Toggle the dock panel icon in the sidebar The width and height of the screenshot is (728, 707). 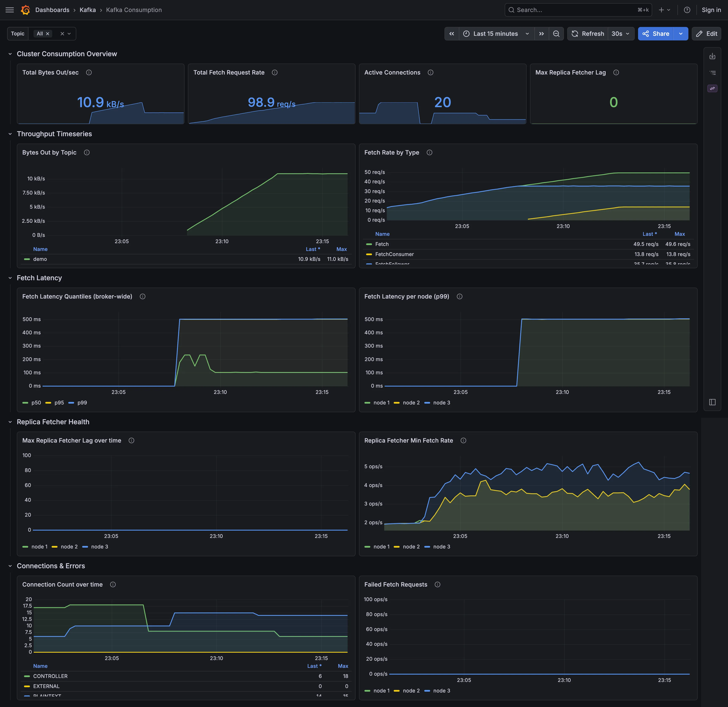(x=712, y=402)
